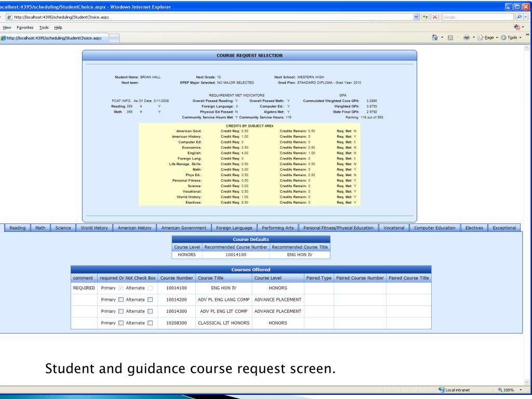
Task: Tick Alternate checkbox for ADV PL ENG LIT COMP
Action: click(150, 311)
